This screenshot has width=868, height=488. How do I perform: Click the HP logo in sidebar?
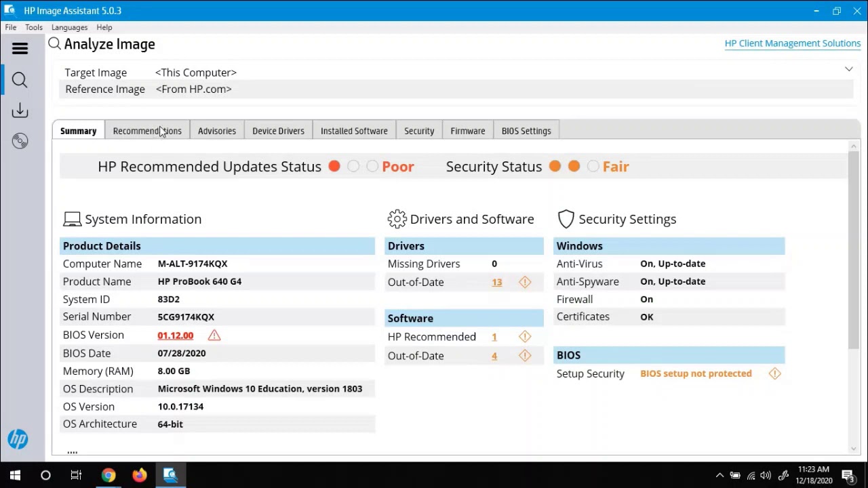pos(18,439)
